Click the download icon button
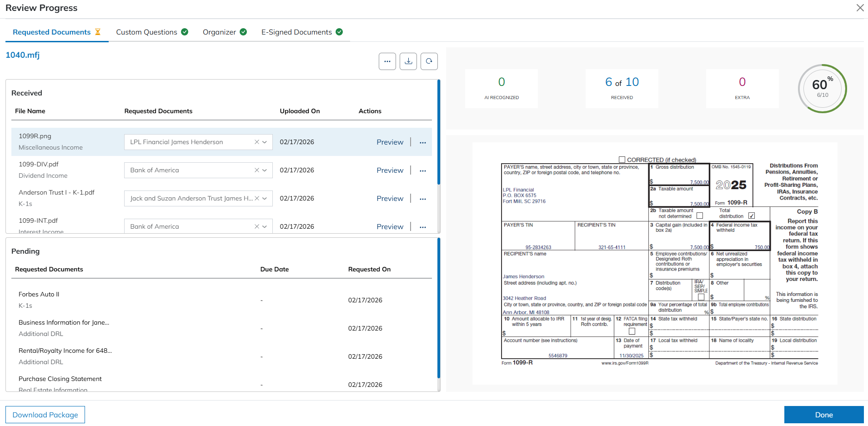868x426 pixels. tap(408, 61)
